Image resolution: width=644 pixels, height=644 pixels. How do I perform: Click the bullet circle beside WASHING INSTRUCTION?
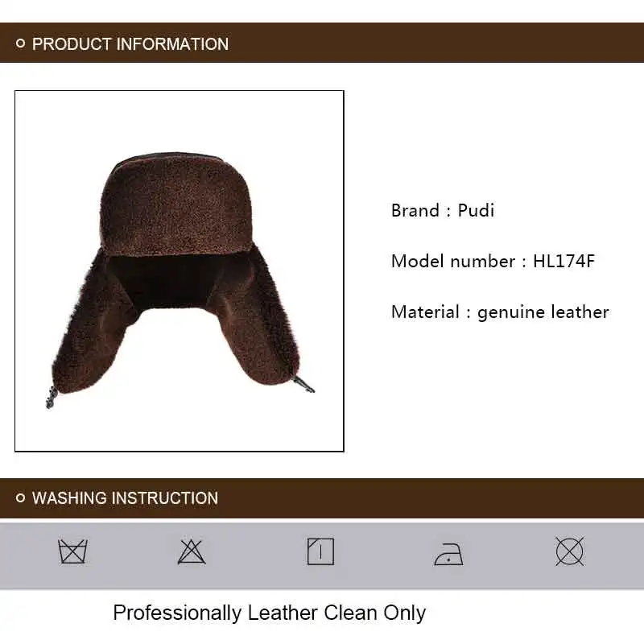(20, 497)
